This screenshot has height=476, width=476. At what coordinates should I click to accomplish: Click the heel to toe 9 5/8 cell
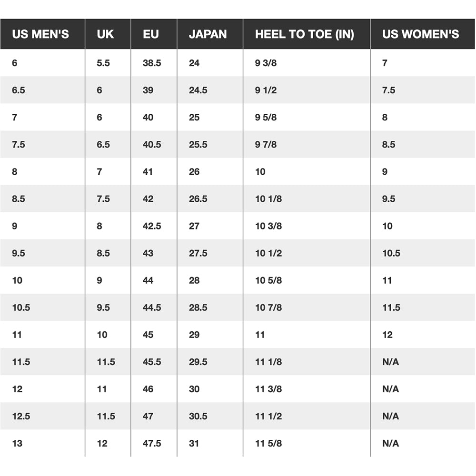pos(266,117)
